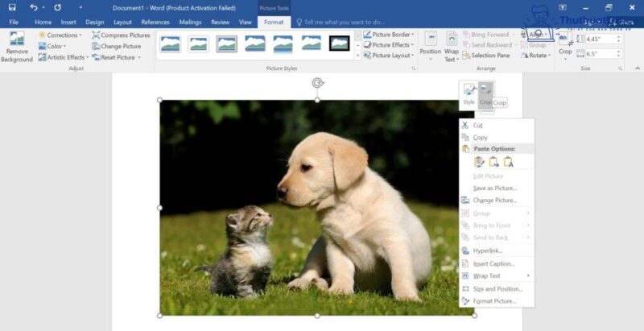Apply the second picture style with white frame
The image size is (644, 331).
198,43
